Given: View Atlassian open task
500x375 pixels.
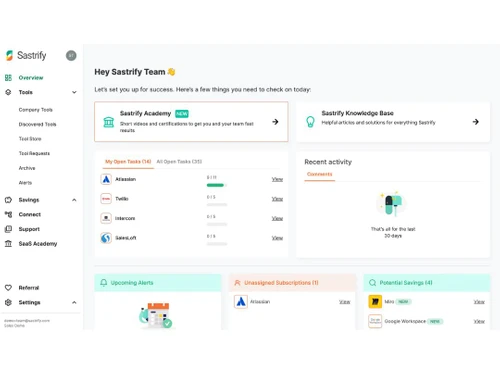Looking at the screenshot, I should [x=277, y=179].
